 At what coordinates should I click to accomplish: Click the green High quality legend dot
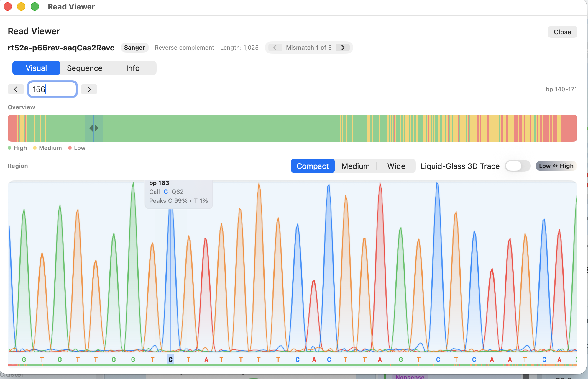[9, 148]
